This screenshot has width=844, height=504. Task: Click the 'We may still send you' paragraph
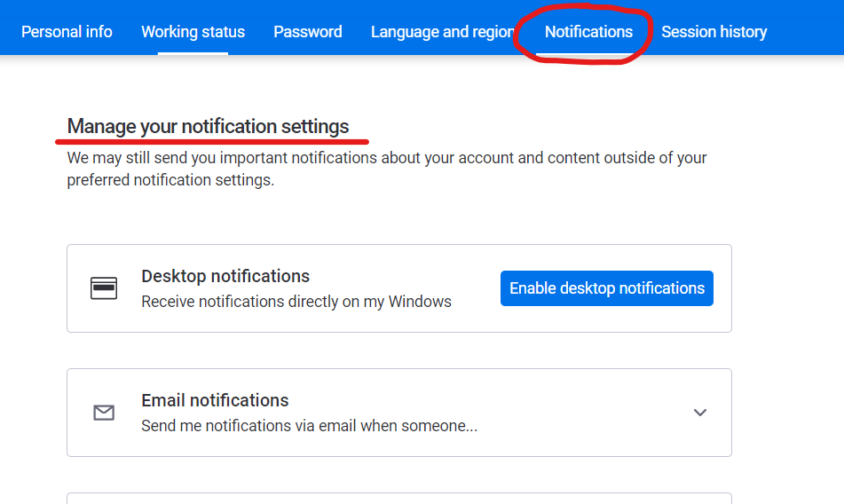(386, 169)
